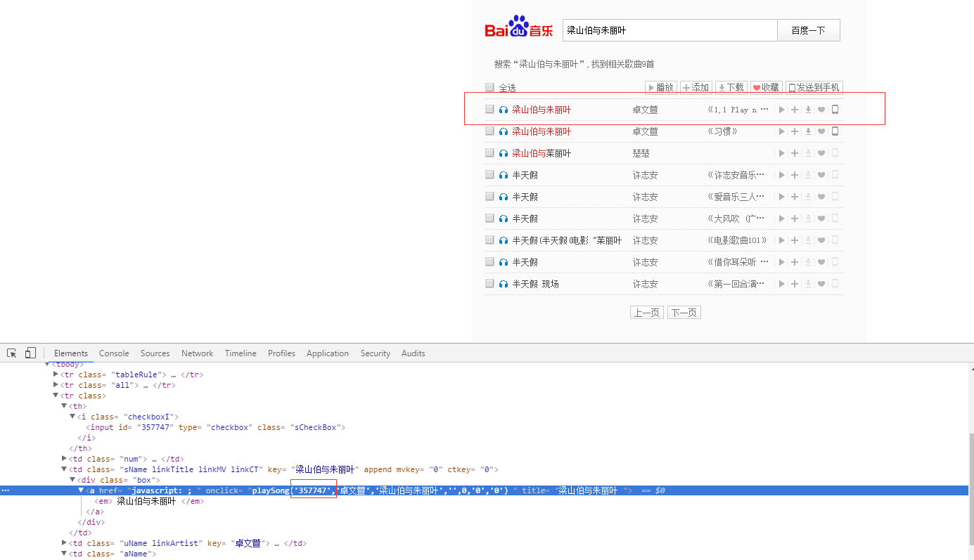Screen dimensions: 974x560
Task: Click the Baidu Music logo
Action: pos(519,27)
